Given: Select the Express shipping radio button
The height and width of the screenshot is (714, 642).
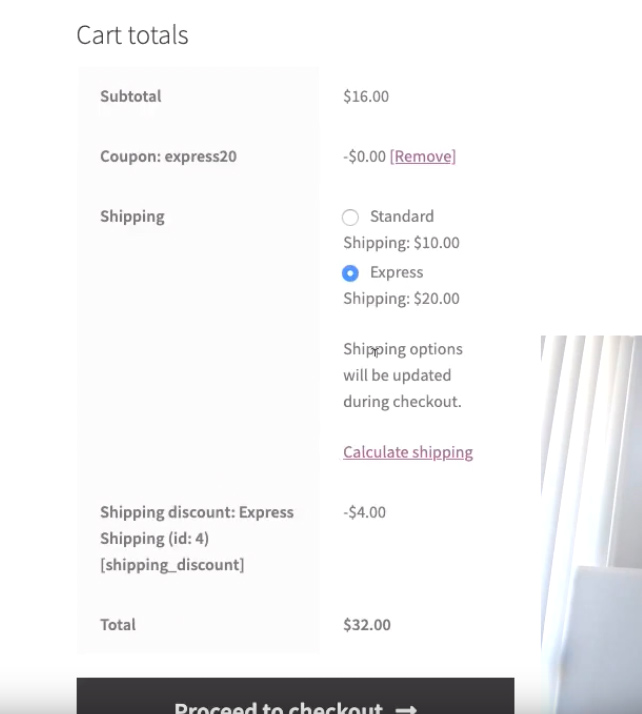Looking at the screenshot, I should [x=350, y=273].
